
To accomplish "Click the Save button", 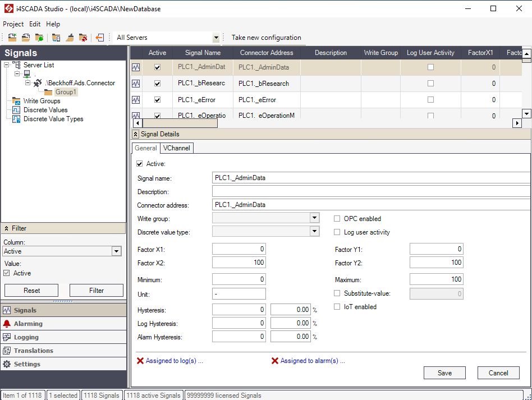I will pos(444,373).
